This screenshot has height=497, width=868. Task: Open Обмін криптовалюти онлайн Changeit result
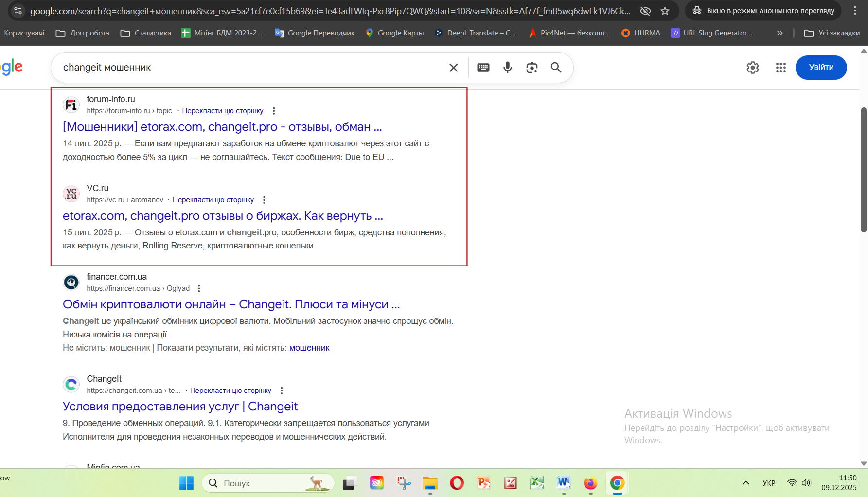[x=231, y=304]
